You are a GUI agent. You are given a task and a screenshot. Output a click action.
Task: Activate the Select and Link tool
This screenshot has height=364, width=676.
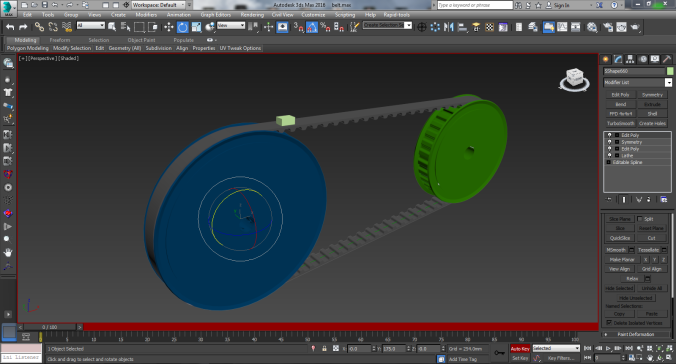(x=39, y=27)
